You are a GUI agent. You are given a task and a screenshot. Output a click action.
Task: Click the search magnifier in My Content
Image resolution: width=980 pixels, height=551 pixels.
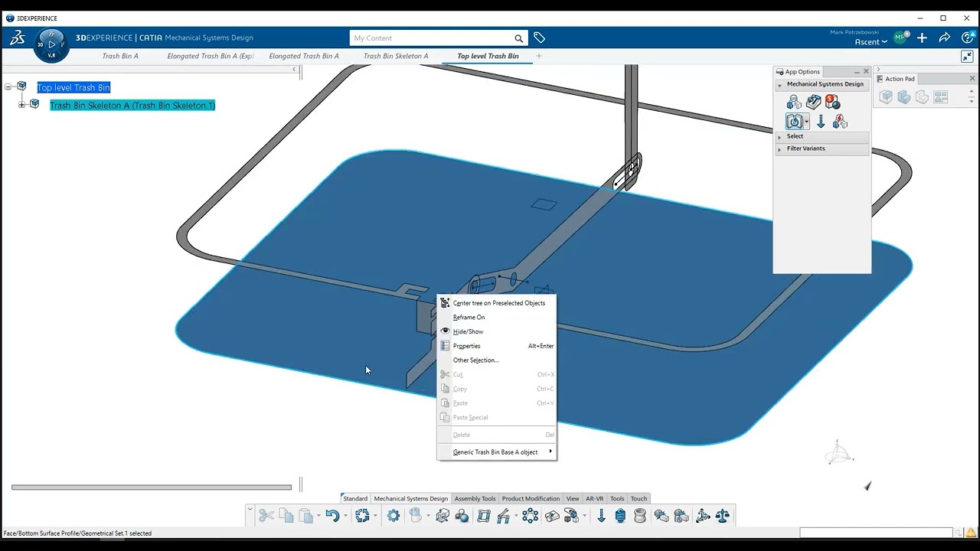pos(518,38)
